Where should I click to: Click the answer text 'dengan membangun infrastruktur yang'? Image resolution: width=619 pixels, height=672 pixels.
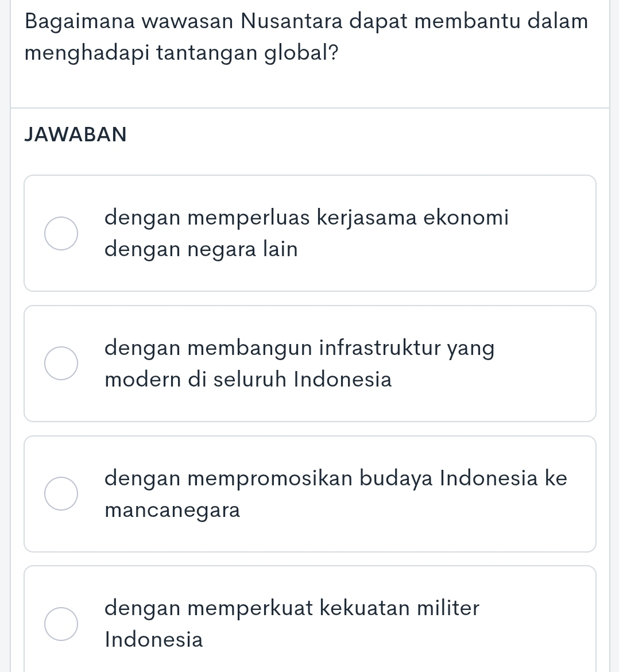point(299,349)
